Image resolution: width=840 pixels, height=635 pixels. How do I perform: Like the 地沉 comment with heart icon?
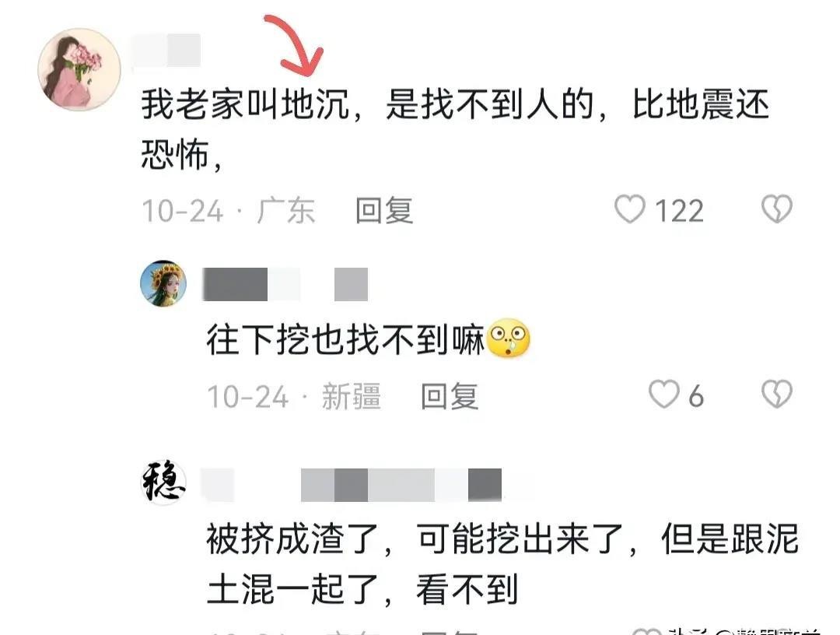(629, 209)
